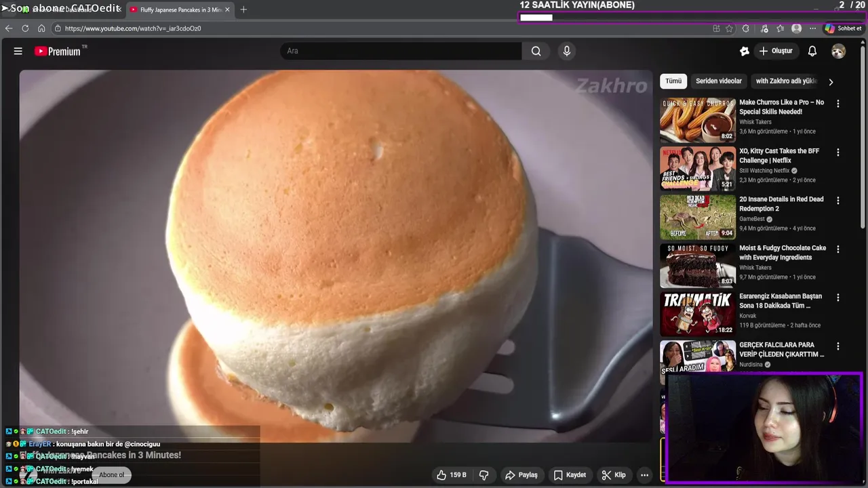Toggle the favorite star in address bar
The height and width of the screenshot is (488, 868).
pyautogui.click(x=730, y=28)
